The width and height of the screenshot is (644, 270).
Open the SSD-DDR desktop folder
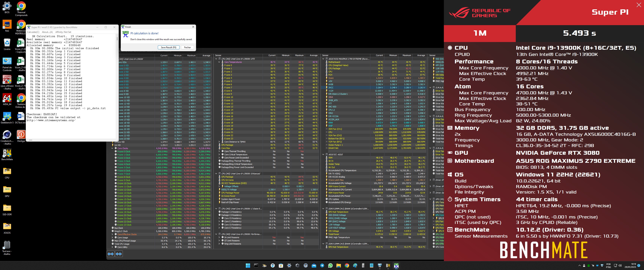pyautogui.click(x=7, y=210)
